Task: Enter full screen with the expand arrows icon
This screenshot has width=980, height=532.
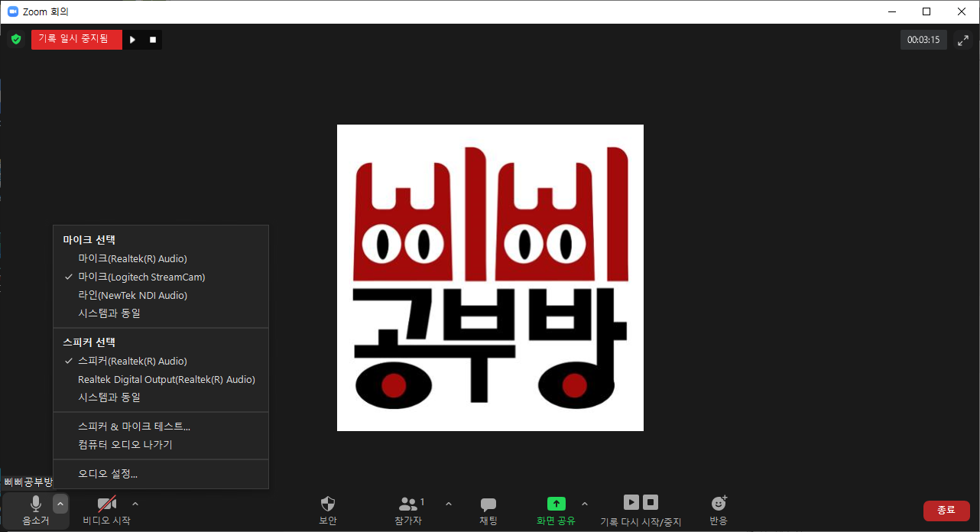Action: click(963, 41)
